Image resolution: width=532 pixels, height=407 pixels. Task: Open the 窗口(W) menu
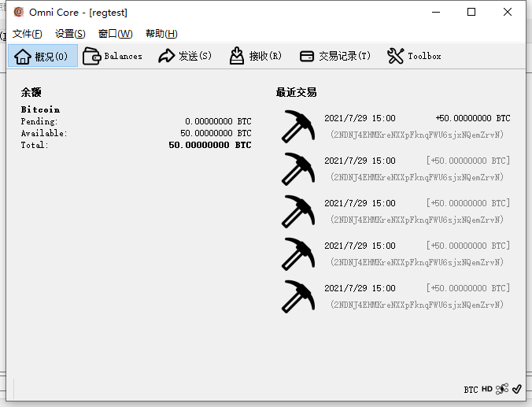pyautogui.click(x=116, y=34)
